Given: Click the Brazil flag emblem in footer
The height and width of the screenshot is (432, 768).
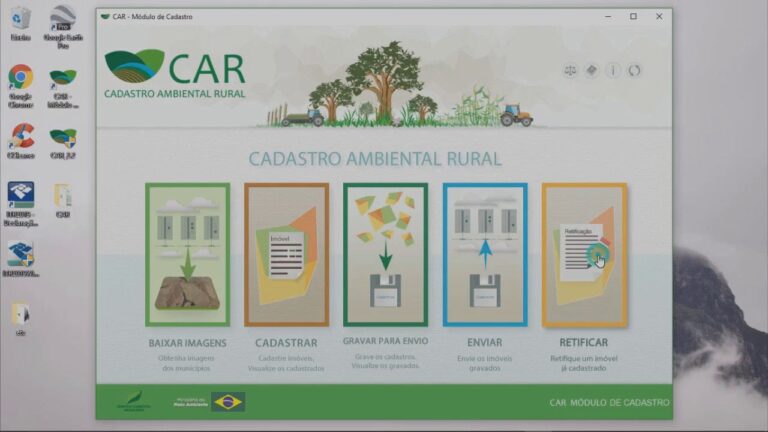Looking at the screenshot, I should tap(228, 402).
